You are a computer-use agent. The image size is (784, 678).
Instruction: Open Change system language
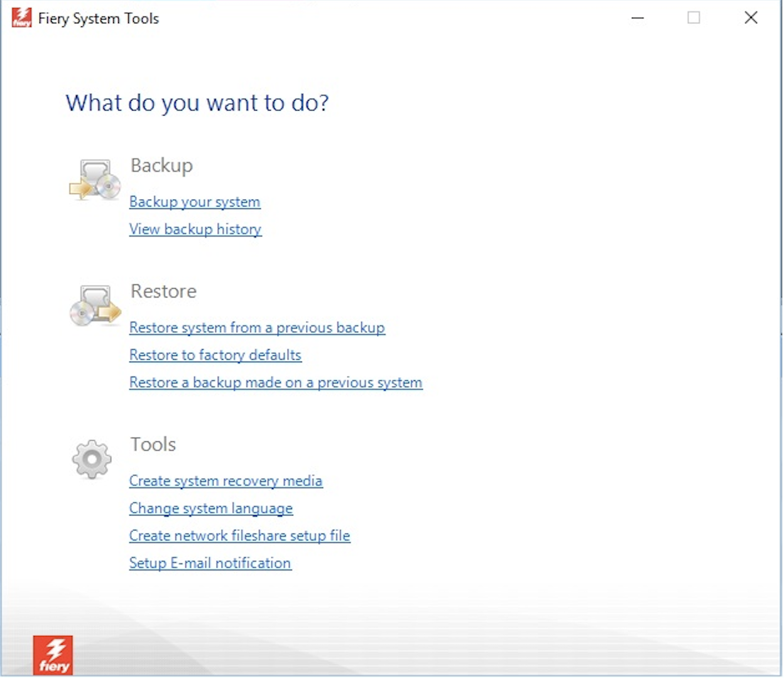[x=211, y=508]
